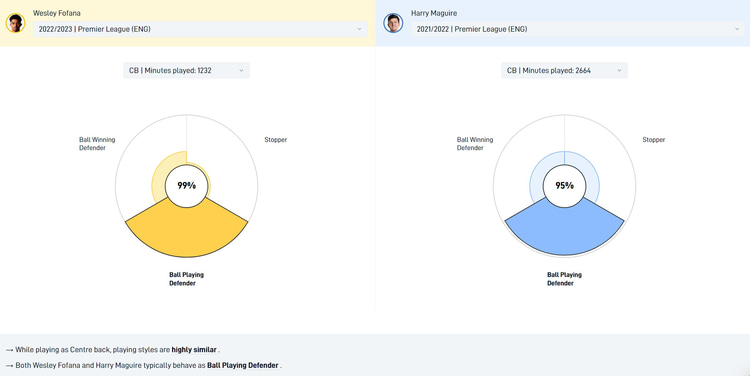The image size is (750, 376).
Task: Open Wesley Fofana season dropdown 2022/2023
Action: click(x=200, y=29)
